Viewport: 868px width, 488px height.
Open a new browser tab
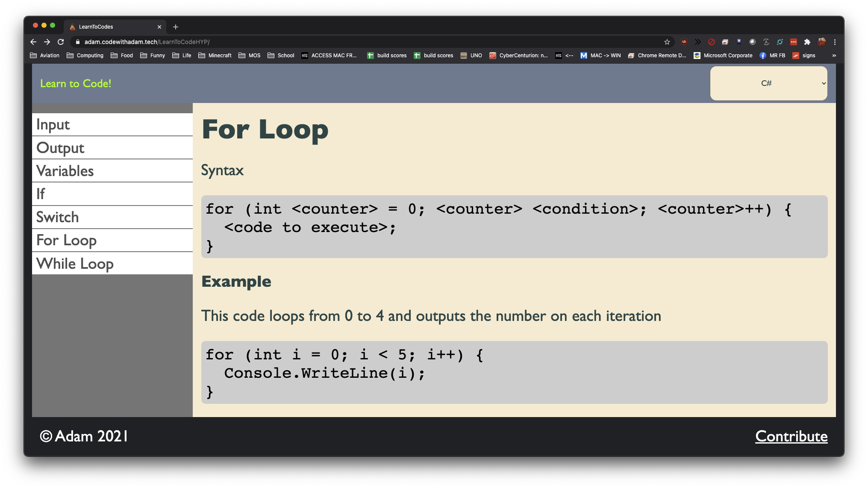[176, 27]
